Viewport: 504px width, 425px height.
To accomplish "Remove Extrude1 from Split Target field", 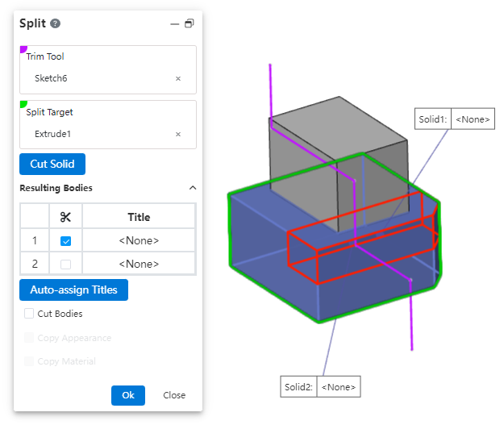I will click(x=178, y=135).
